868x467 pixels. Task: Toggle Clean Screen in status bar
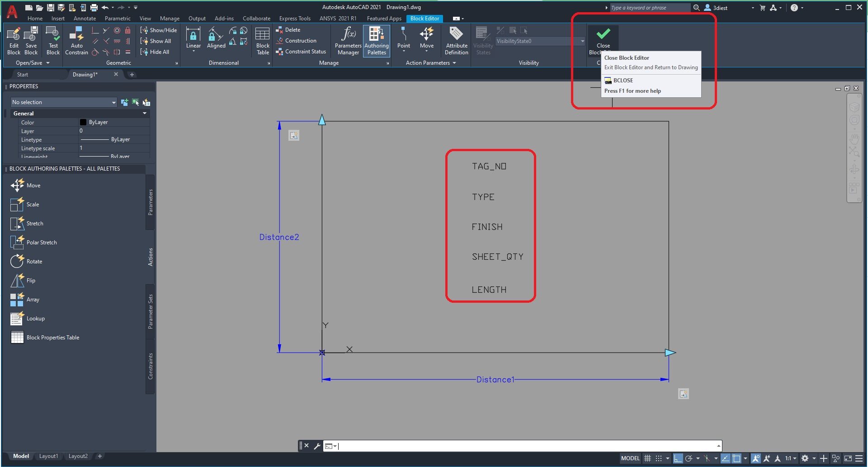pyautogui.click(x=848, y=458)
